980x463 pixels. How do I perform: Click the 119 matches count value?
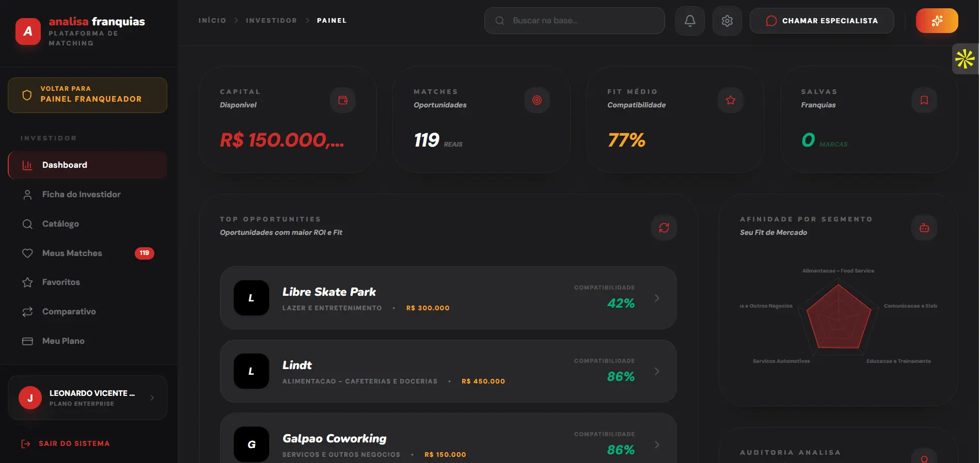point(426,140)
